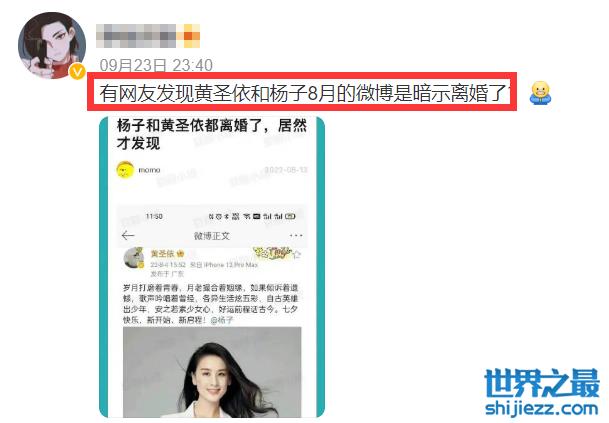Open the woman's portrait photo in the post
Viewport: 609px width, 423px height.
coord(212,372)
